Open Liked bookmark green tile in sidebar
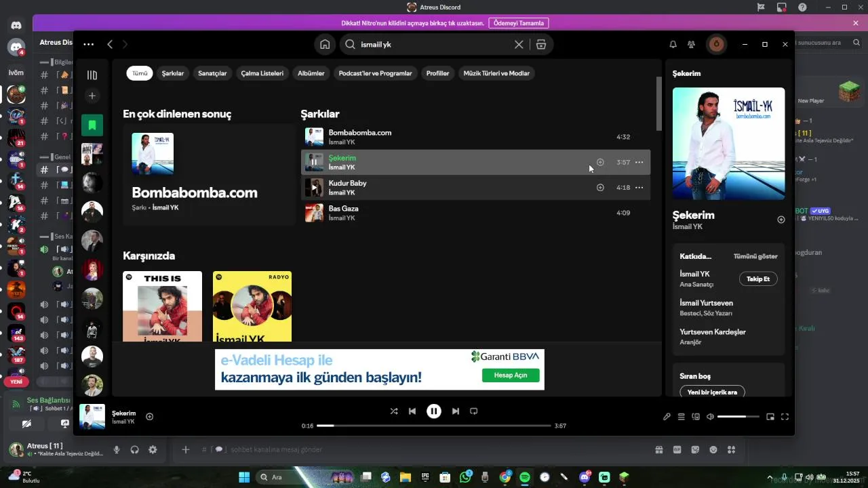 [x=92, y=125]
